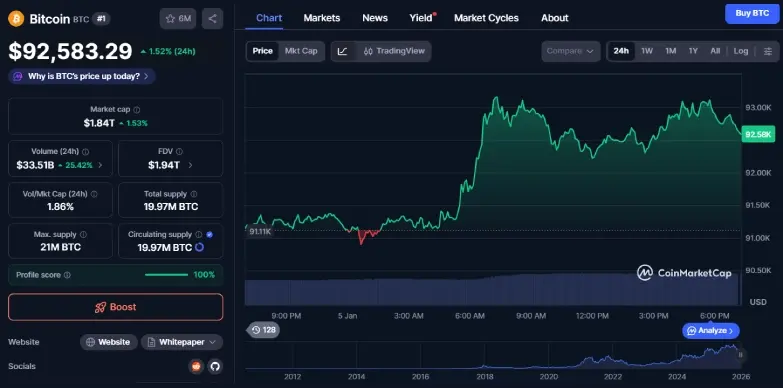The image size is (783, 388).
Task: Switch to TradingView chart mode
Action: coord(394,51)
